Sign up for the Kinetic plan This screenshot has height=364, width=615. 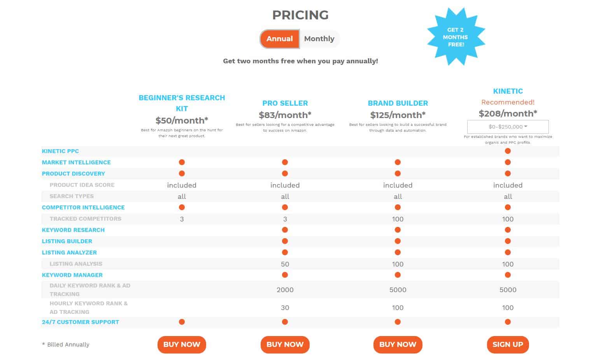pos(508,345)
